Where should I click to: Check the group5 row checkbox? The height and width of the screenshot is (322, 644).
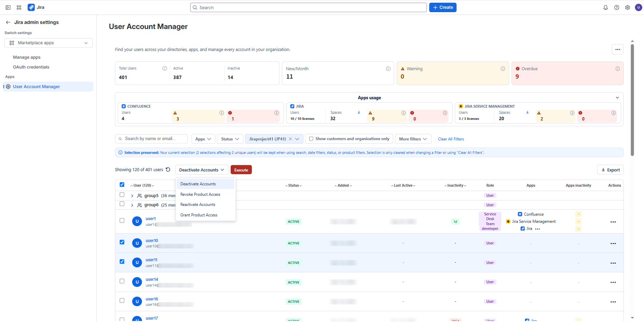pyautogui.click(x=122, y=195)
